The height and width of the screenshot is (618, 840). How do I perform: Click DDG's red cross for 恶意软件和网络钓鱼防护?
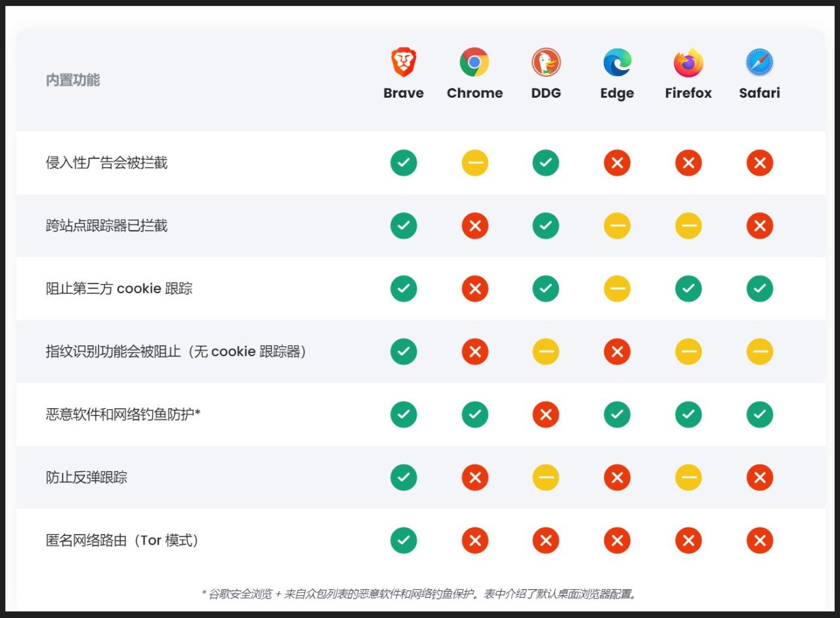point(546,415)
